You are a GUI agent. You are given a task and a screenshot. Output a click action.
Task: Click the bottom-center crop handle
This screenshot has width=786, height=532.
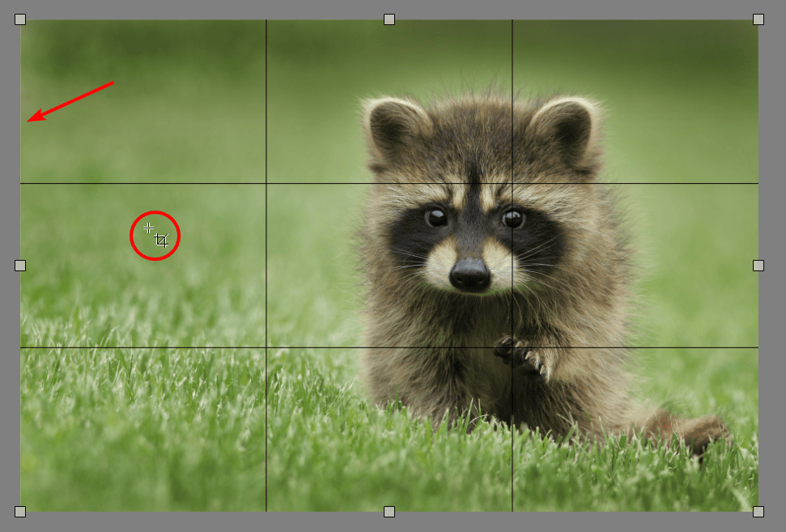[389, 512]
